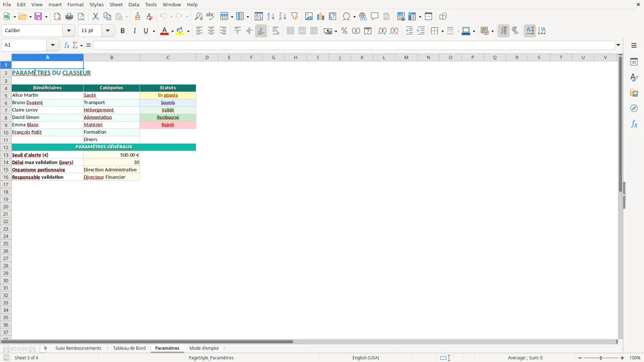
Task: Click the Save document icon
Action: (x=38, y=17)
